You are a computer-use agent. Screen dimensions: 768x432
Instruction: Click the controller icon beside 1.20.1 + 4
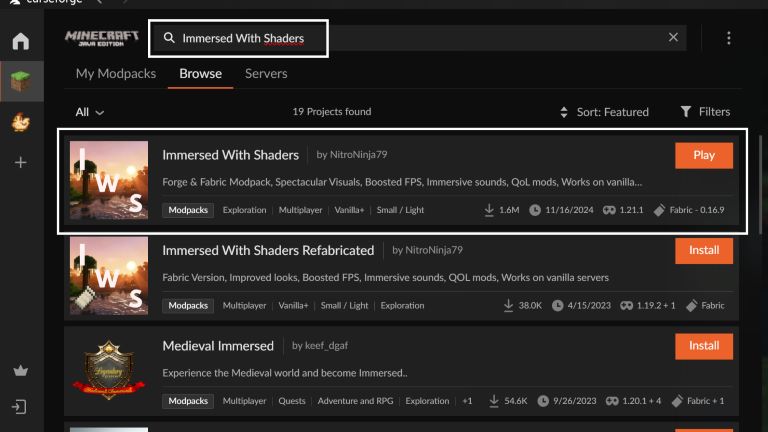pyautogui.click(x=612, y=401)
